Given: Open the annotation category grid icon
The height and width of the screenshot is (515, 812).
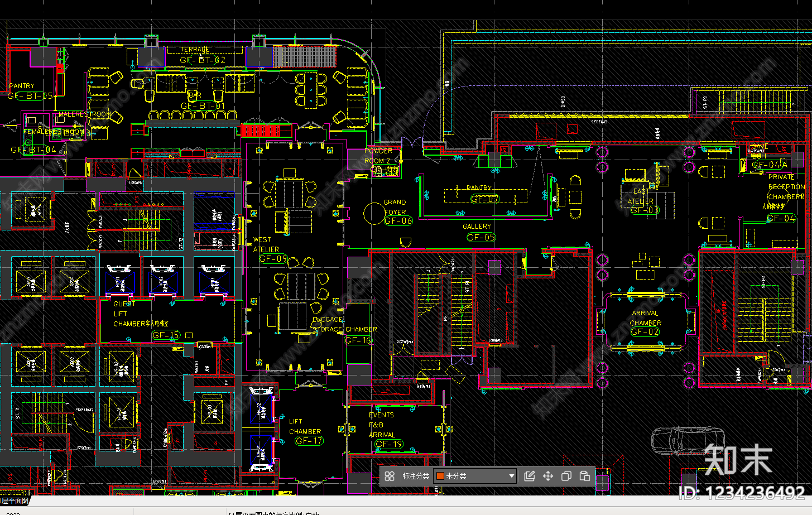Looking at the screenshot, I should (390, 476).
